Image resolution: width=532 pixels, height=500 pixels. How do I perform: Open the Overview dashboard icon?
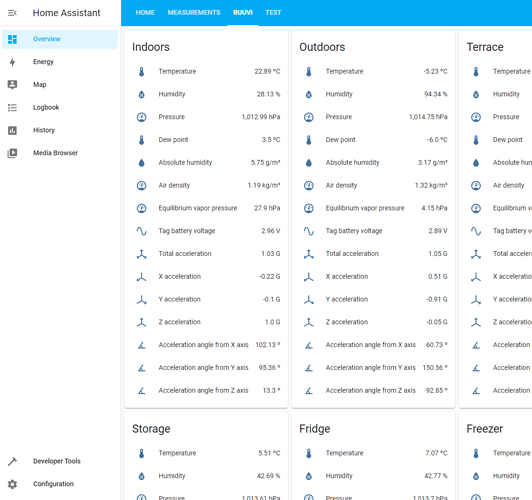12,39
